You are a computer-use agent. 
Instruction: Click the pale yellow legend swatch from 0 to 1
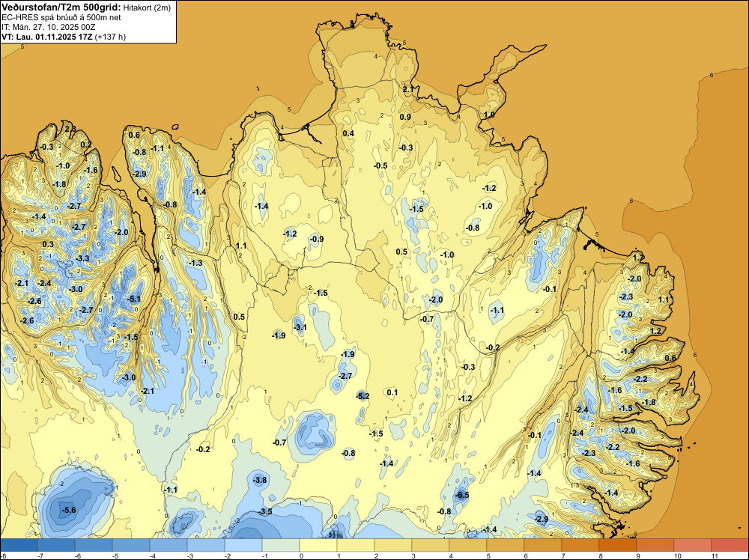tap(318, 545)
